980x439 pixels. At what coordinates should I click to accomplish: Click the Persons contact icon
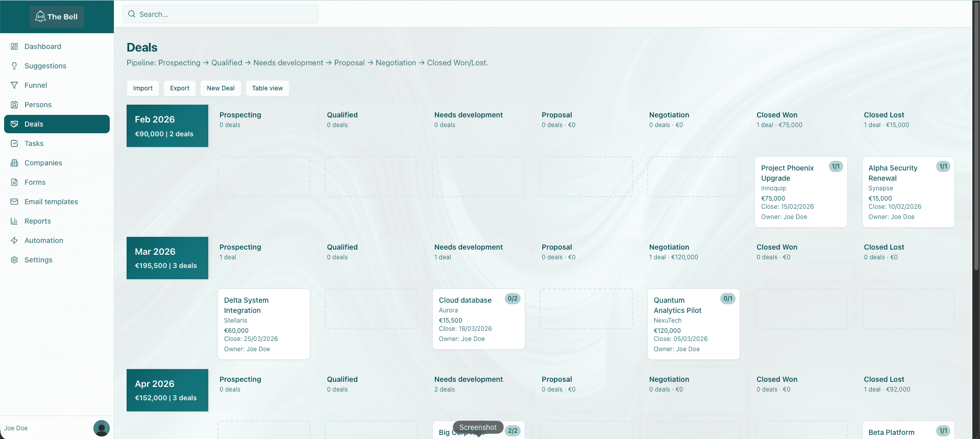tap(14, 105)
